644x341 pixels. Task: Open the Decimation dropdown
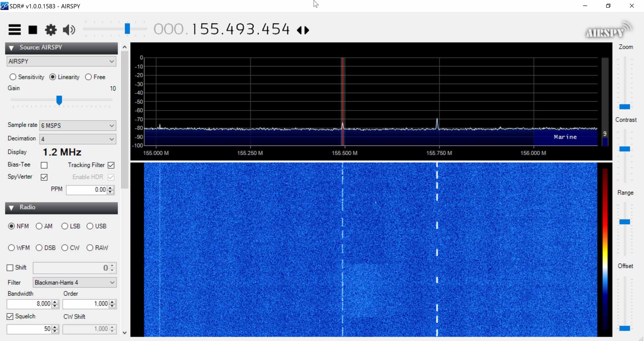click(x=111, y=139)
